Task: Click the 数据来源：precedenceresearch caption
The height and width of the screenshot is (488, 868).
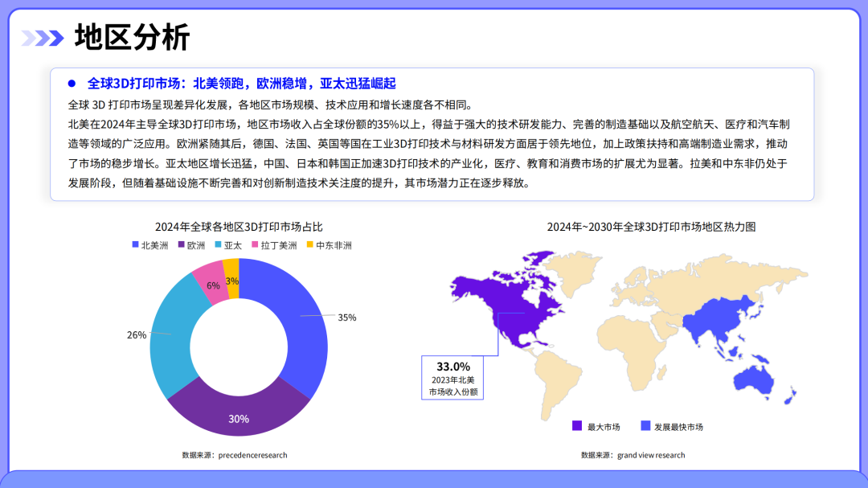Action: tap(235, 455)
